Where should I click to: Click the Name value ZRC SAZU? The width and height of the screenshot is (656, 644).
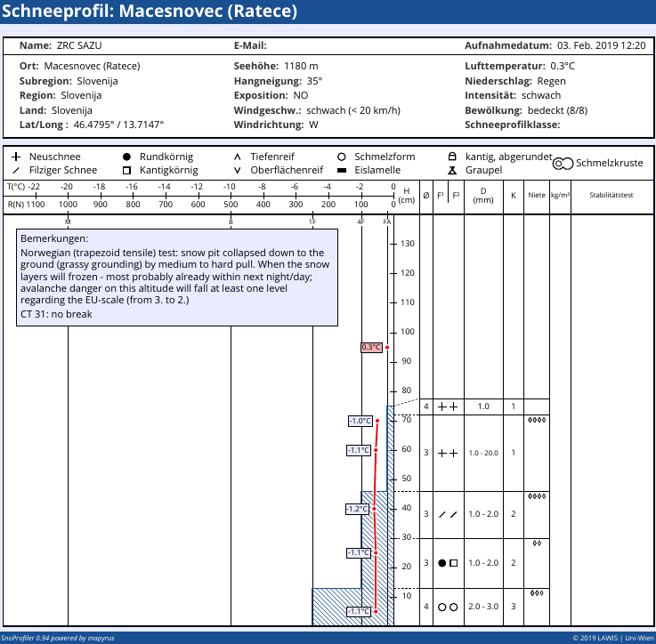coord(79,45)
